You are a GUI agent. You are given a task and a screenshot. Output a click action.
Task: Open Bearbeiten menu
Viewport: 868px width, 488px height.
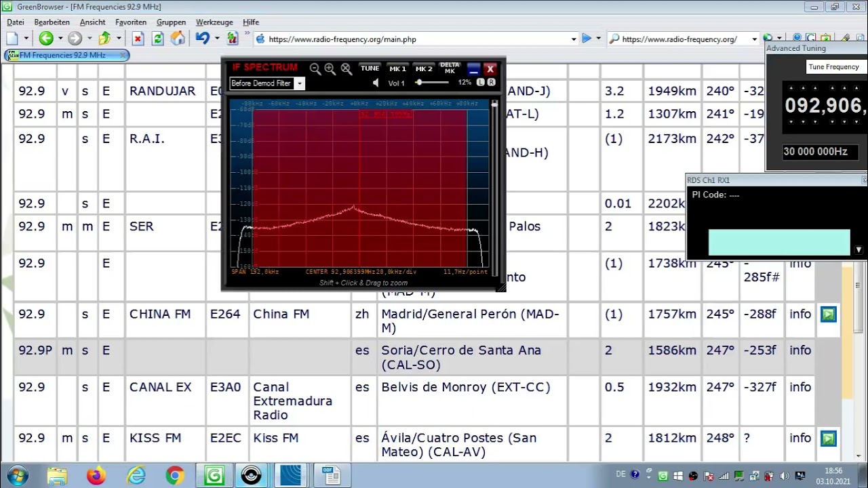pos(52,22)
